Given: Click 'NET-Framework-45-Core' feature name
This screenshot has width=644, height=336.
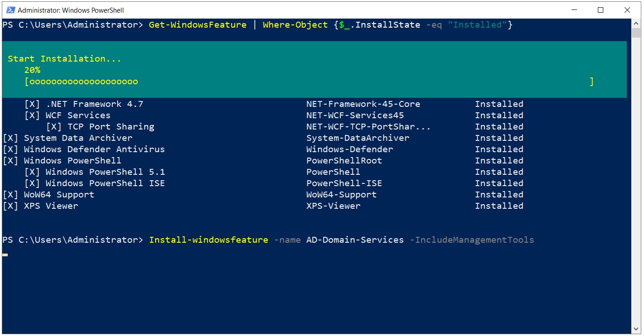Looking at the screenshot, I should pyautogui.click(x=363, y=104).
